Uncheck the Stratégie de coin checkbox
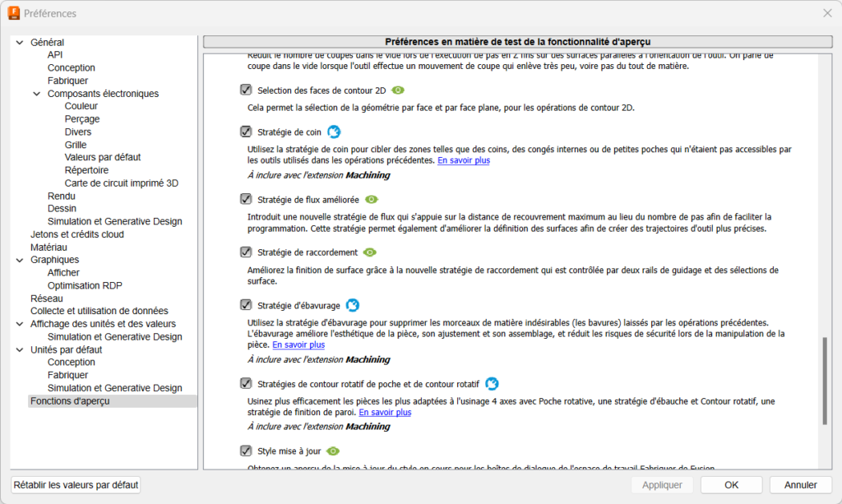 pos(246,132)
